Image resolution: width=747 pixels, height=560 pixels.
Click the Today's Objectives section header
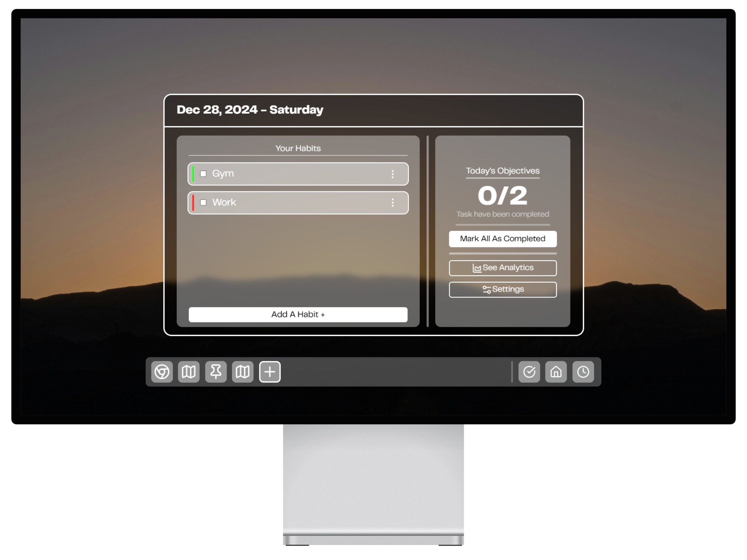(502, 170)
